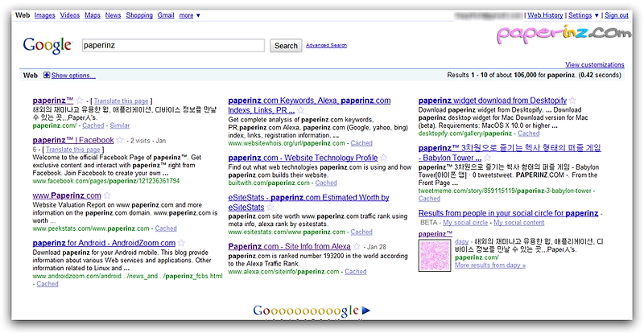Open Advanced Search

click(326, 46)
